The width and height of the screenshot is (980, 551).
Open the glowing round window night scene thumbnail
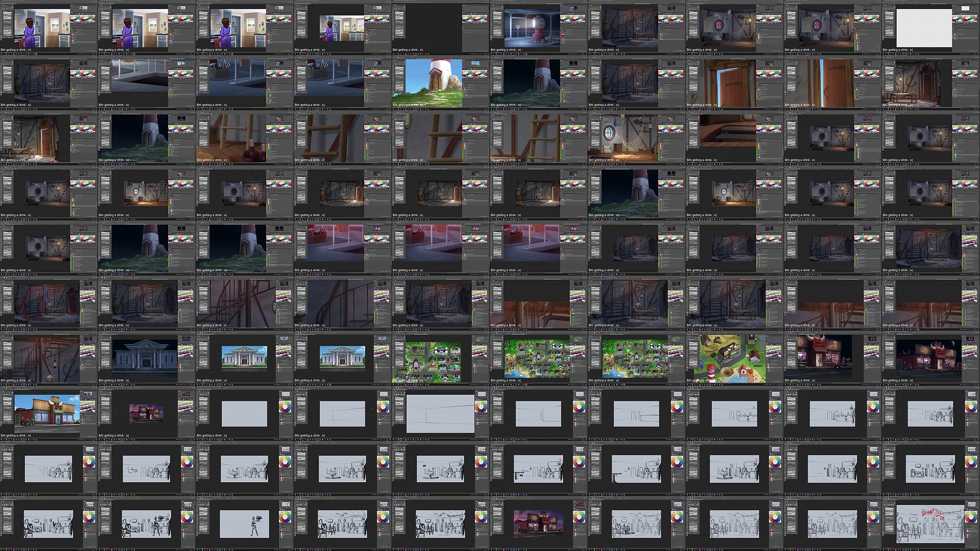pyautogui.click(x=539, y=27)
